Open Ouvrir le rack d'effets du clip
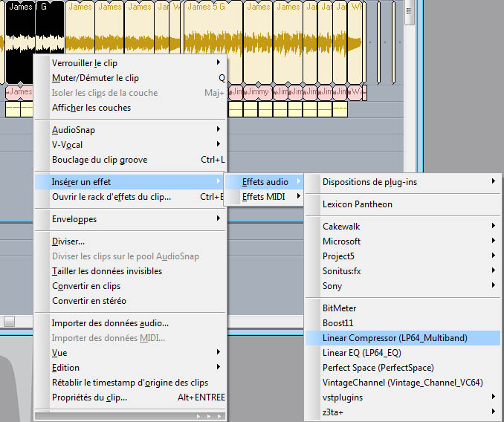This screenshot has width=504, height=422. [x=129, y=197]
